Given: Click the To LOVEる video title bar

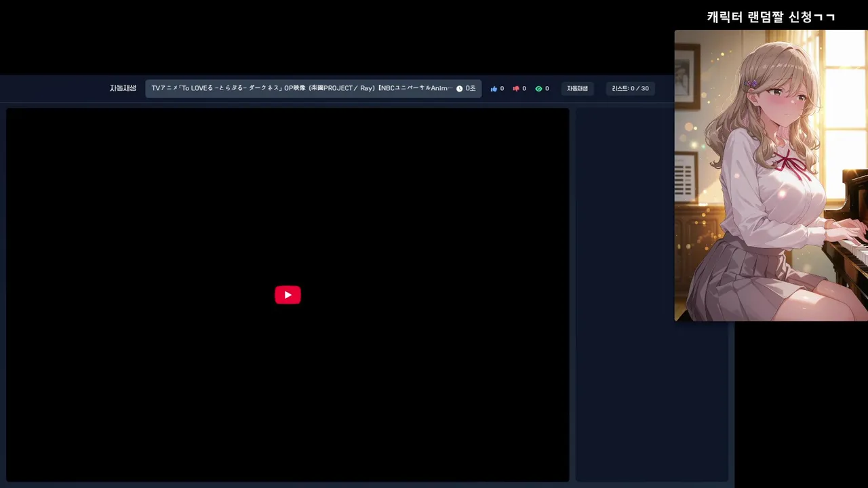Looking at the screenshot, I should [313, 89].
